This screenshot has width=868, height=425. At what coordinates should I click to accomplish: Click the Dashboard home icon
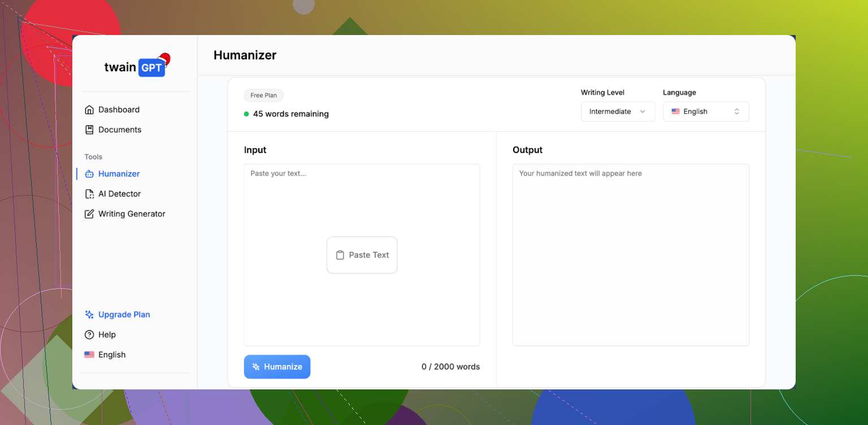pyautogui.click(x=89, y=110)
